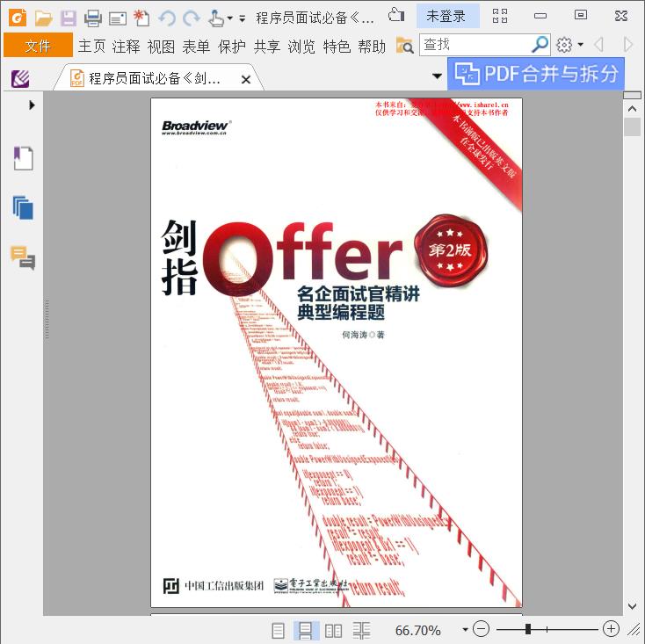Image resolution: width=645 pixels, height=644 pixels.
Task: Select the hand touch mode tool
Action: click(x=216, y=18)
